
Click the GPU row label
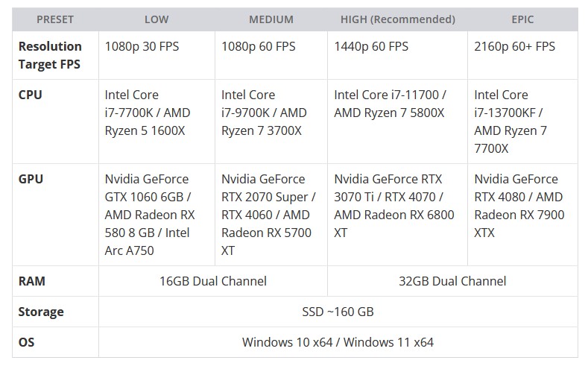[31, 179]
